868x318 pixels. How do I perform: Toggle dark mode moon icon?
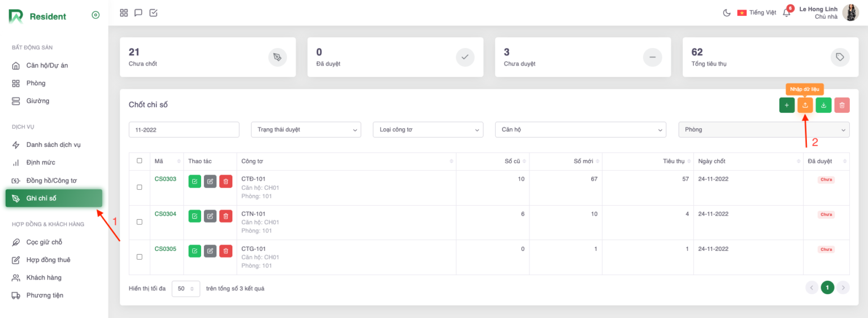coord(727,13)
